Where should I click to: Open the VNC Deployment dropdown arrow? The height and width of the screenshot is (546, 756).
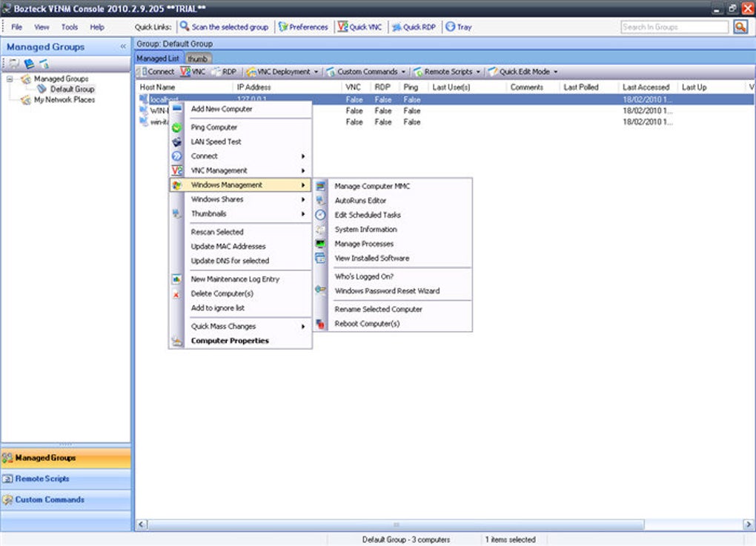point(316,72)
